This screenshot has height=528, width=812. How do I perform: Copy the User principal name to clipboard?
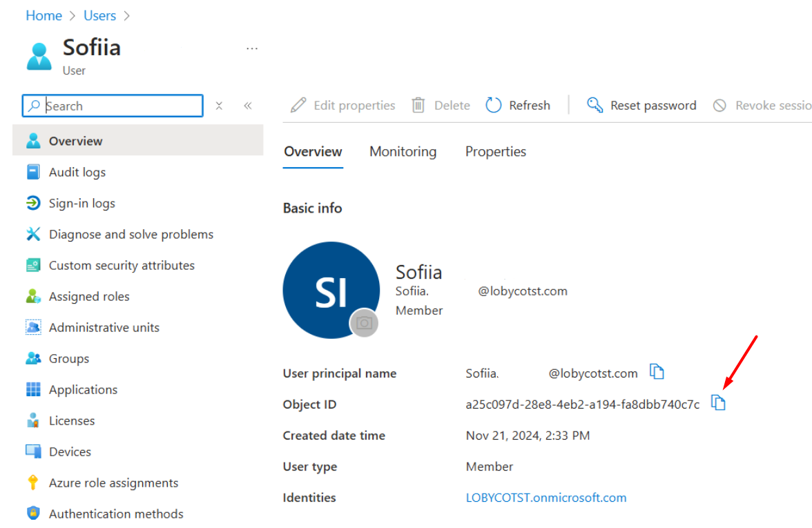tap(657, 371)
